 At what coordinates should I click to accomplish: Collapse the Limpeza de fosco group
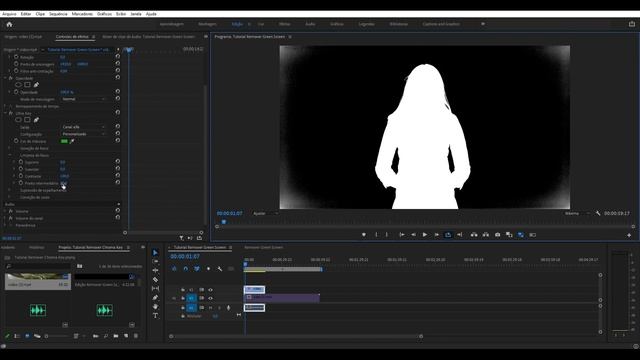click(x=10, y=155)
